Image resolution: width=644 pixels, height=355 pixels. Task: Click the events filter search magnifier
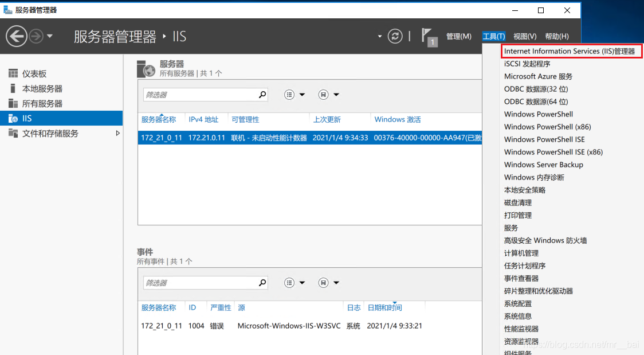(x=262, y=283)
